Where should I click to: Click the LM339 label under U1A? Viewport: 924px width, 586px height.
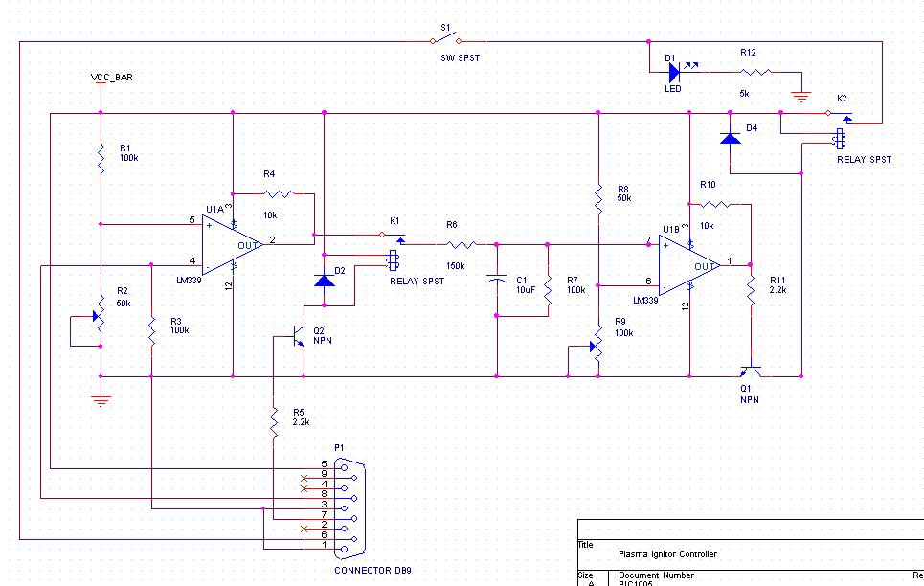coord(189,280)
